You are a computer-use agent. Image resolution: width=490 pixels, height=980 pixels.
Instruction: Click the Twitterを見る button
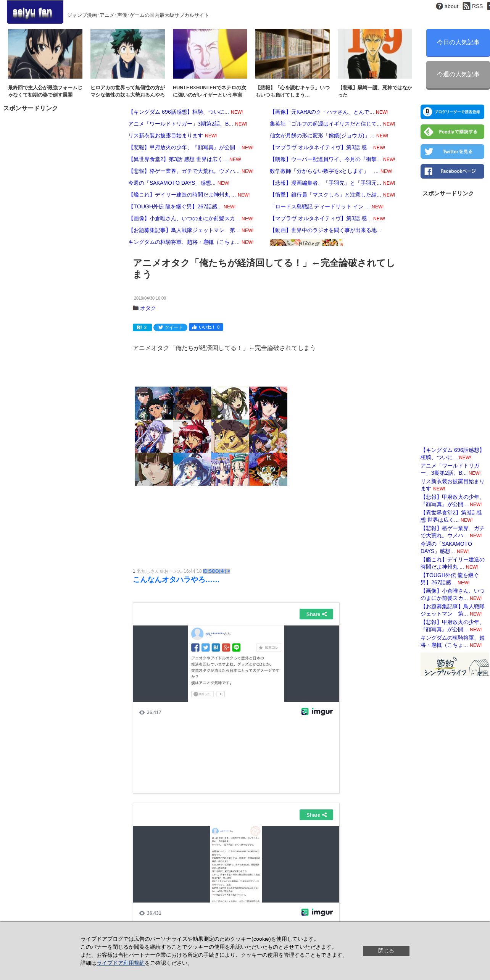[x=452, y=152]
